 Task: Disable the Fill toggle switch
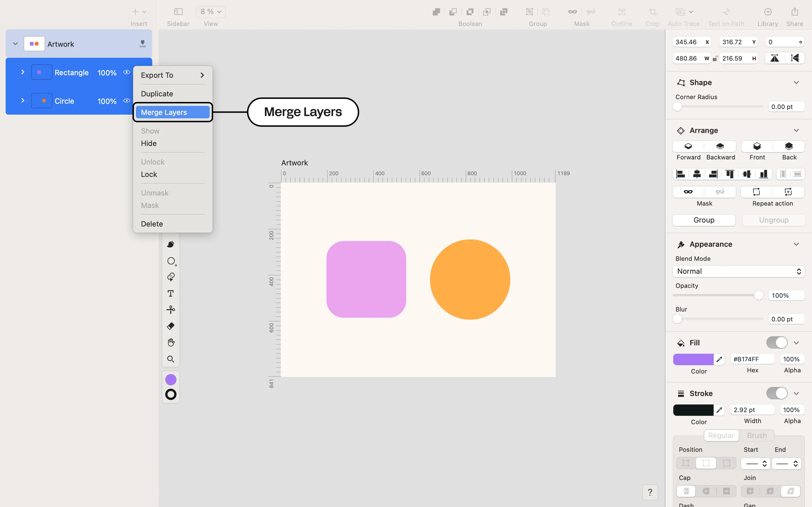point(777,342)
